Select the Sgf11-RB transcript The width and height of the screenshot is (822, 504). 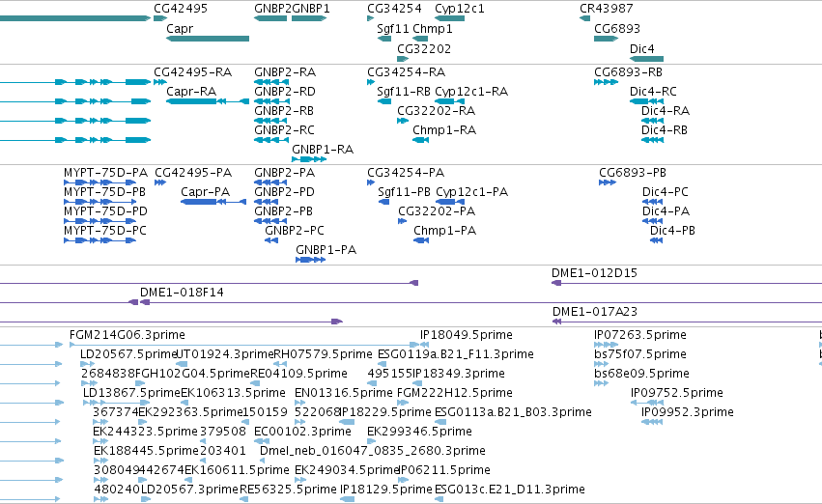(384, 101)
